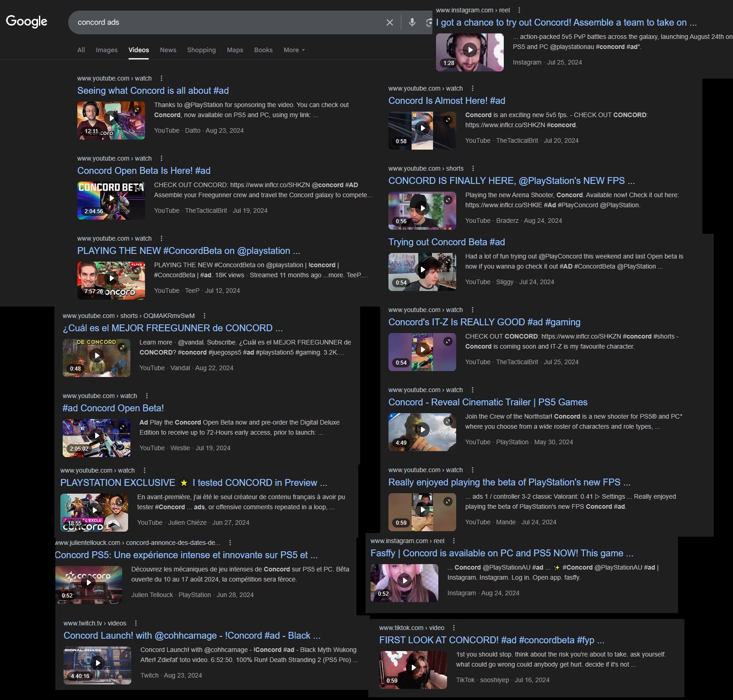The image size is (733, 700).
Task: Open options menu for 'Seeing what Concord' result
Action: [x=162, y=78]
